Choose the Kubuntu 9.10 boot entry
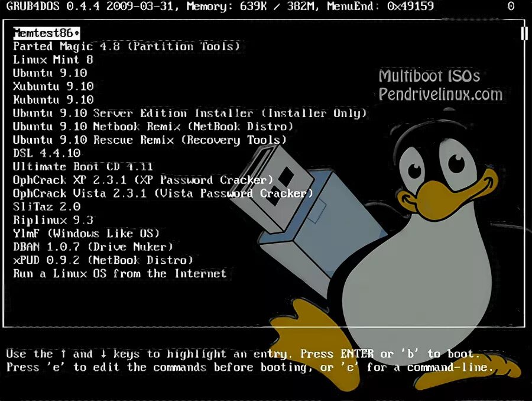This screenshot has width=532, height=401. pos(53,100)
